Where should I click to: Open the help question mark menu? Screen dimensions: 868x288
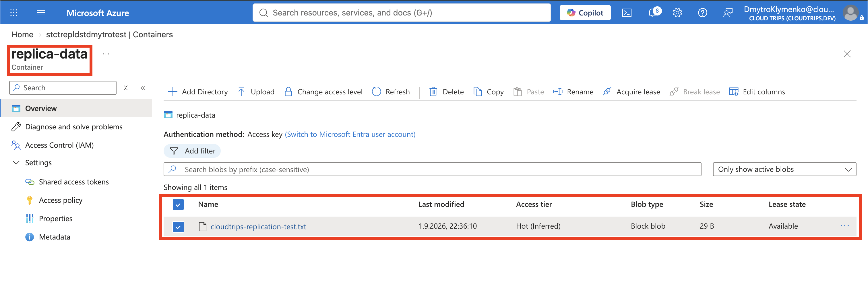tap(703, 13)
